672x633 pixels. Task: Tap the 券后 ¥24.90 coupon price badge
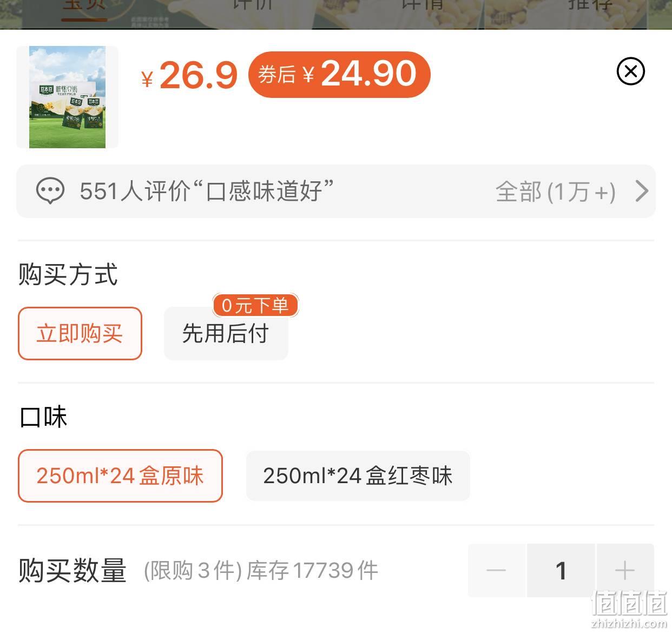[339, 74]
